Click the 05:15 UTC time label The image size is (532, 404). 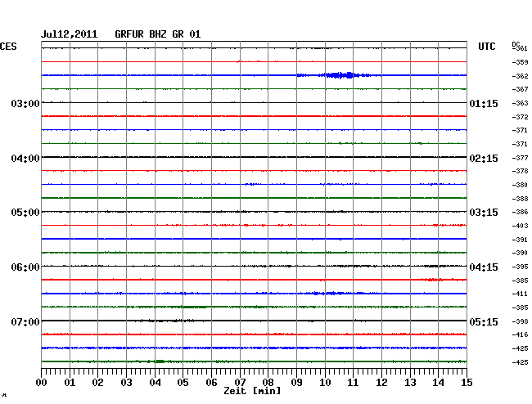coord(484,321)
